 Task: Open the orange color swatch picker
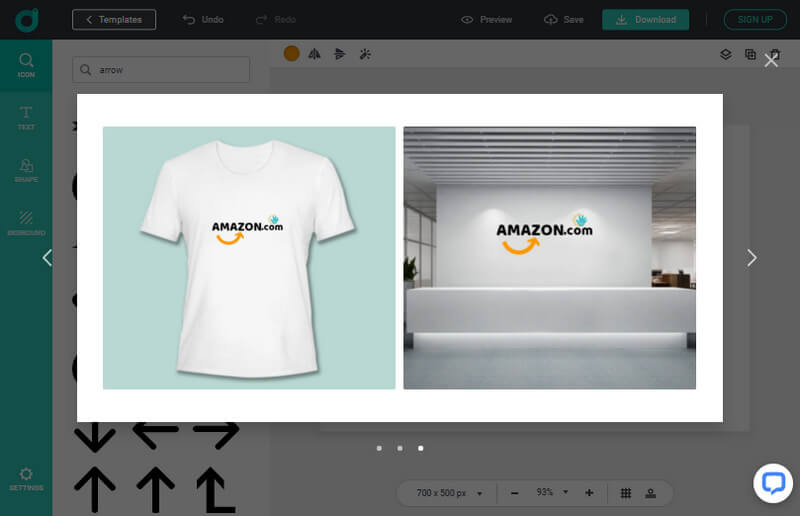point(291,54)
